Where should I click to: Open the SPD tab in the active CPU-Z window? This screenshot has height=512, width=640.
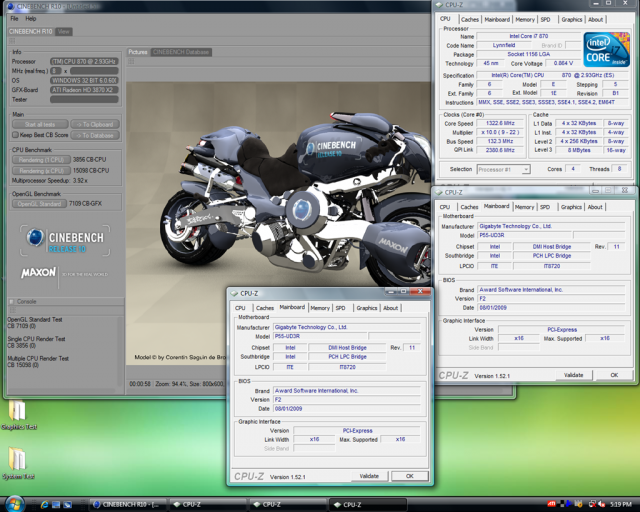click(340, 308)
